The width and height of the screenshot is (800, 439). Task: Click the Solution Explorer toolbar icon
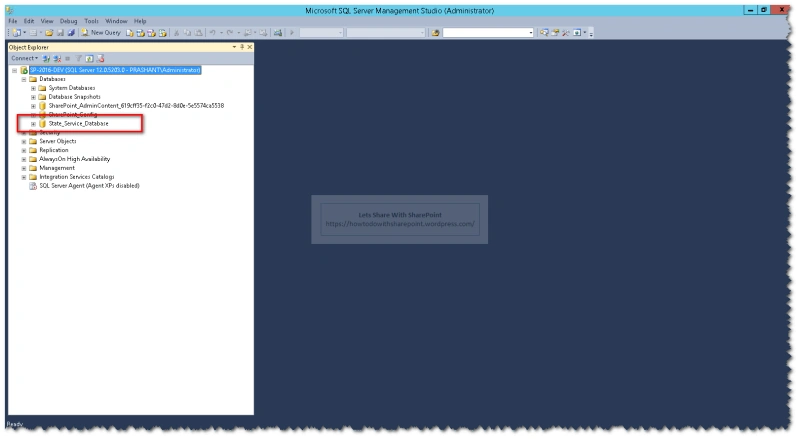(x=555, y=33)
